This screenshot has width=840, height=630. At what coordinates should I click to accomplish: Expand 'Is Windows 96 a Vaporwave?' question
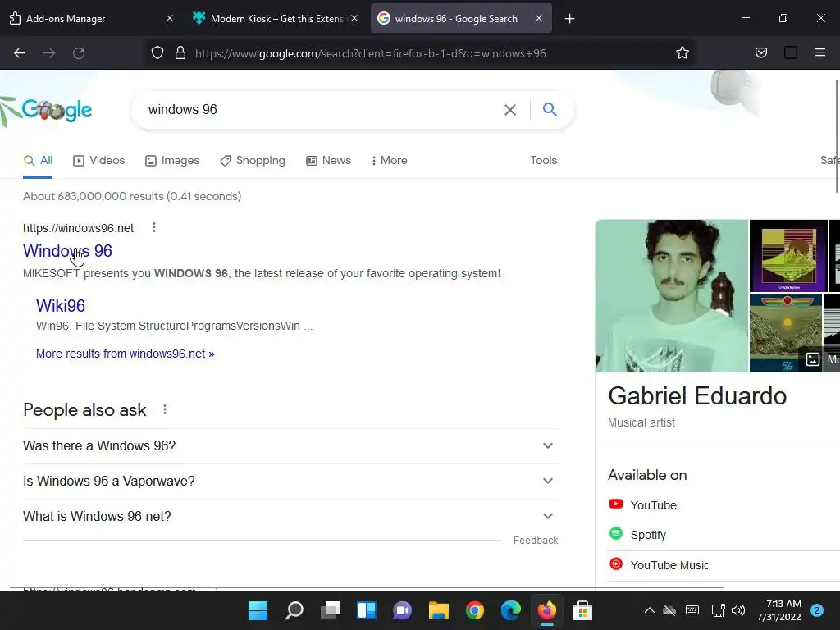click(x=291, y=481)
